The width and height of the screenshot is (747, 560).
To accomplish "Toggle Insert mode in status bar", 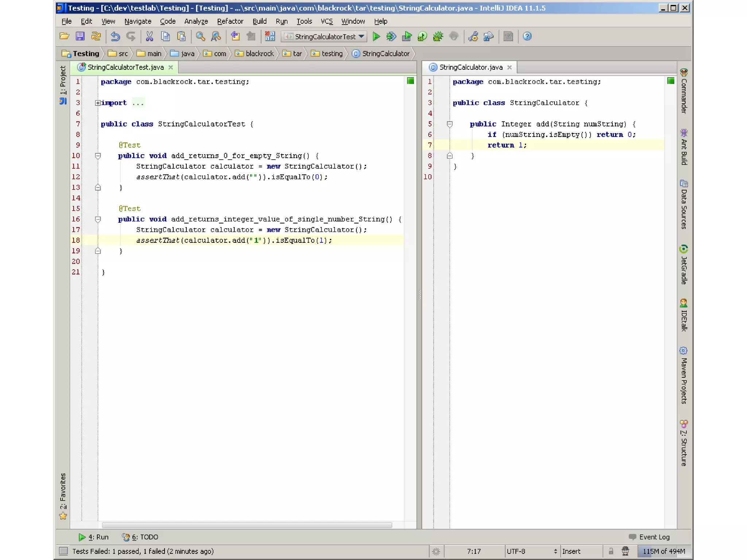I will point(571,551).
